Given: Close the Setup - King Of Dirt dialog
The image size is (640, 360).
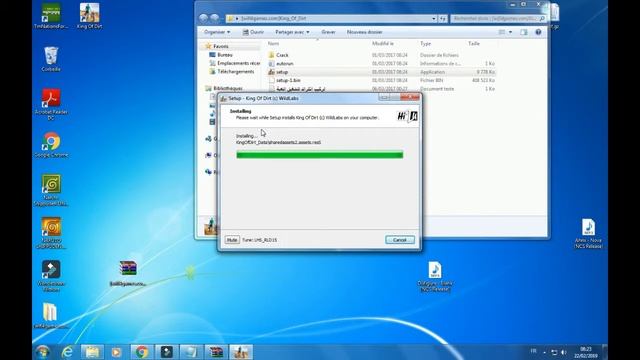Looking at the screenshot, I should point(410,97).
